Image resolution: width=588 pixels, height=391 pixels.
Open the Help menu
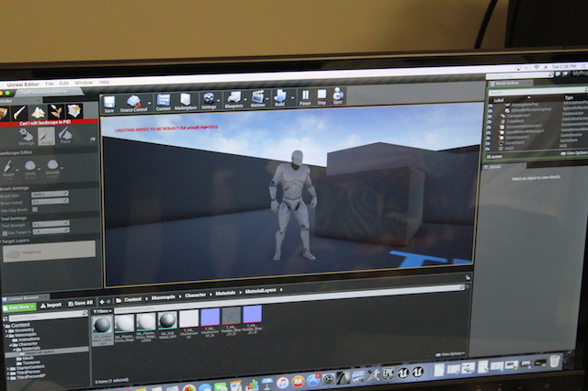104,82
